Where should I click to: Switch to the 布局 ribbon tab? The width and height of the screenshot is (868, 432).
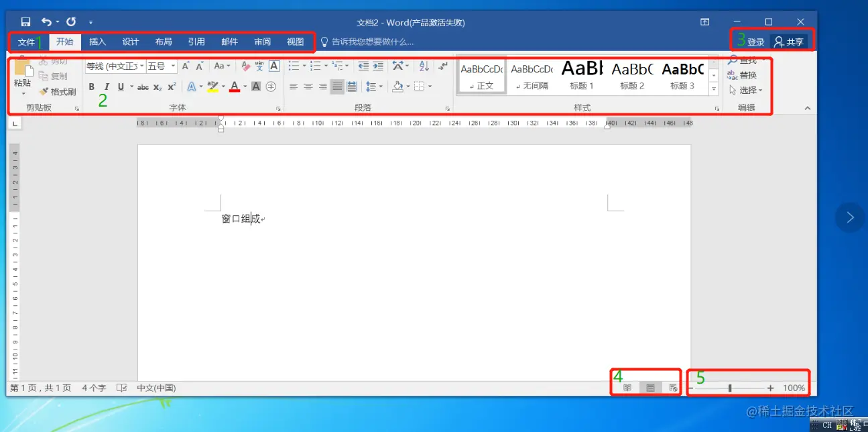tap(164, 42)
